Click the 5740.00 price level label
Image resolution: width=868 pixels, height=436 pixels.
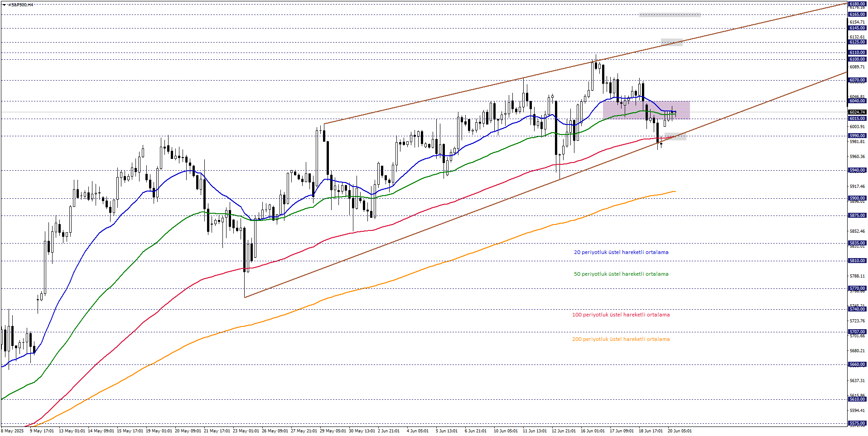pyautogui.click(x=857, y=309)
